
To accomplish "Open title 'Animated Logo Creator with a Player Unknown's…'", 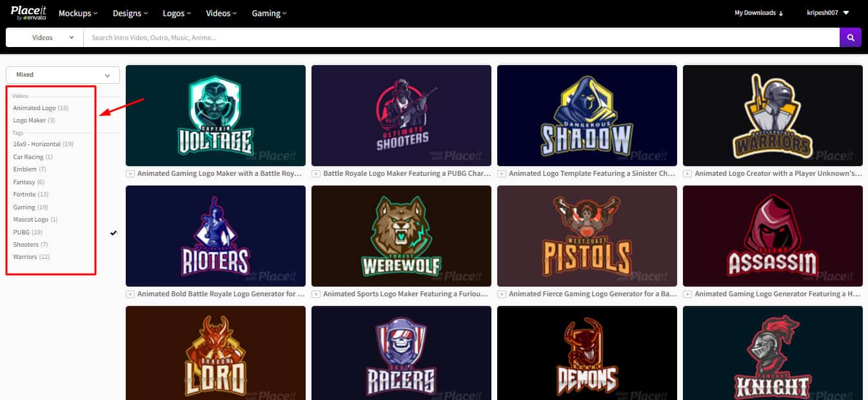I will pos(778,174).
